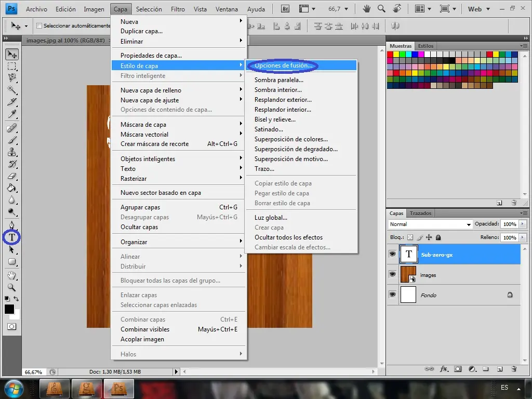Select the Rectangular Marquee tool

coord(12,66)
